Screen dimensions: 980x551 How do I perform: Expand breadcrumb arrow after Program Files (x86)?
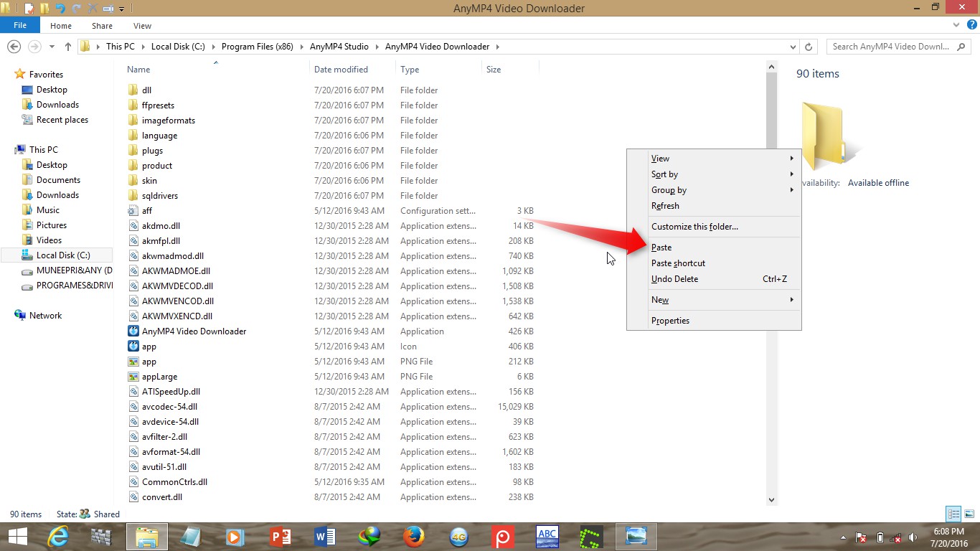click(301, 47)
